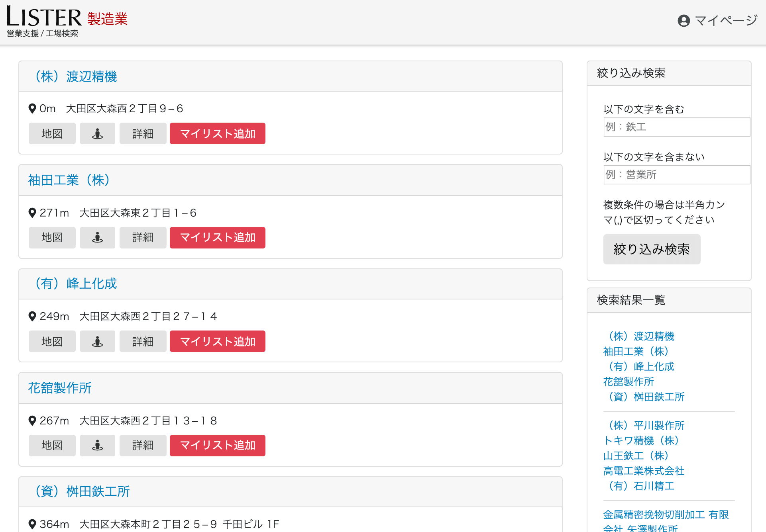Open 地図 for 峰上化成
Viewport: 766px width, 532px height.
click(x=52, y=341)
